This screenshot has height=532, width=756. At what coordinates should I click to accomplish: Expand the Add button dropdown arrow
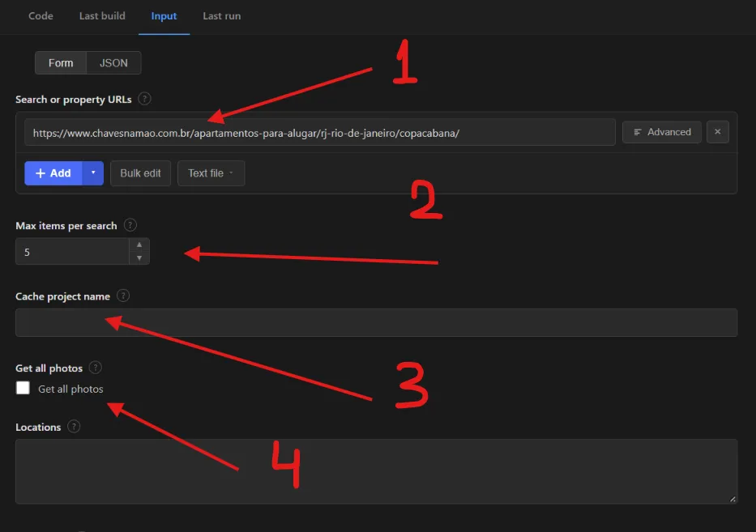(x=93, y=173)
